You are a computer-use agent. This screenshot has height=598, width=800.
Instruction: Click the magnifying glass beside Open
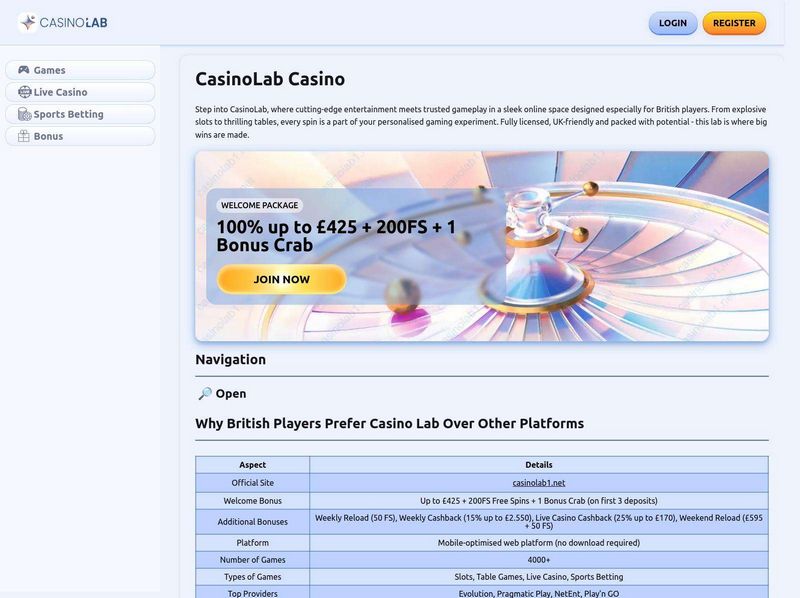click(x=205, y=393)
